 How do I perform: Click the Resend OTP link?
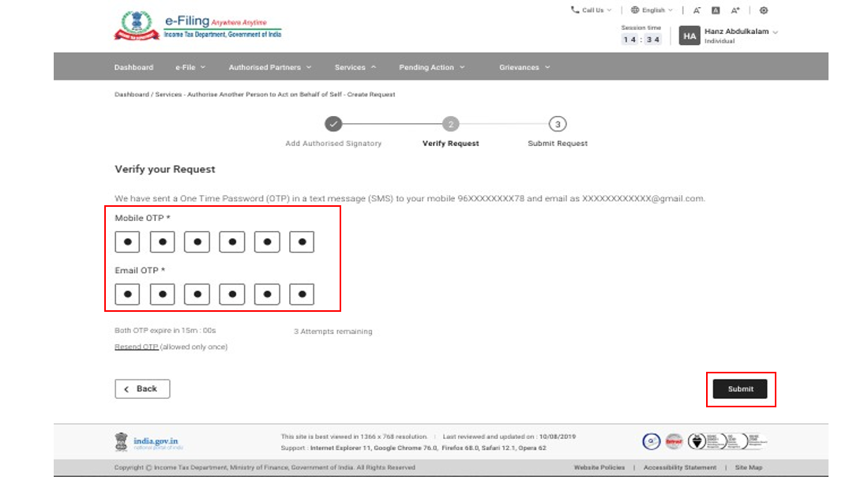pos(135,347)
